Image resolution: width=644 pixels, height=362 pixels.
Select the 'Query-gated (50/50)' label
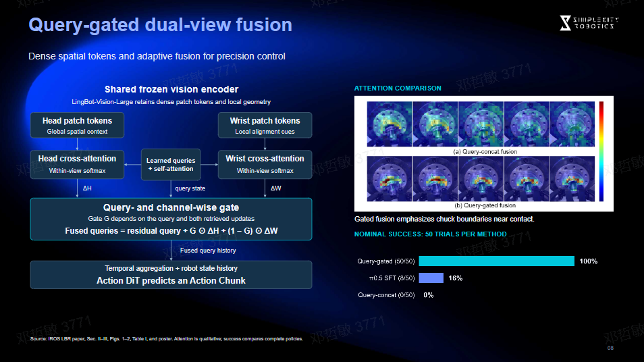pos(386,261)
